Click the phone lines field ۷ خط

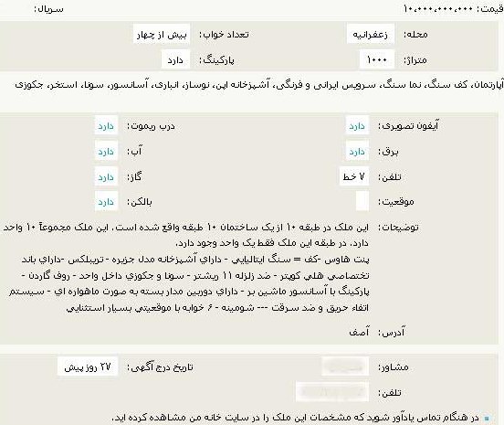pos(354,176)
